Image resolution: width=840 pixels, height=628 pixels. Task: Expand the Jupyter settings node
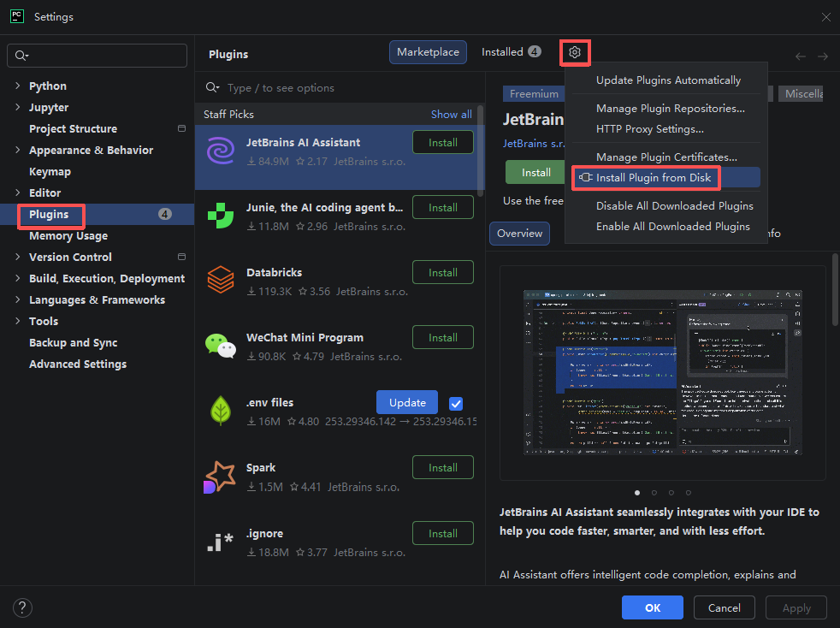18,107
